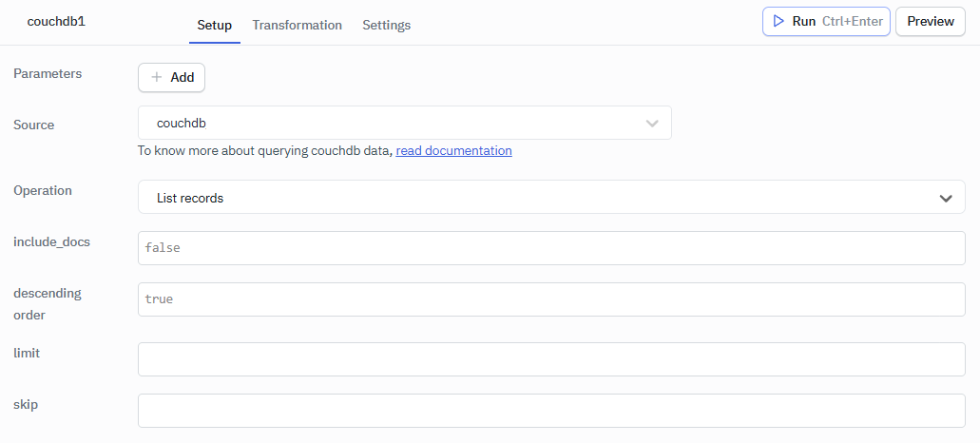980x443 pixels.
Task: Run the couchdb1 query
Action: point(825,21)
